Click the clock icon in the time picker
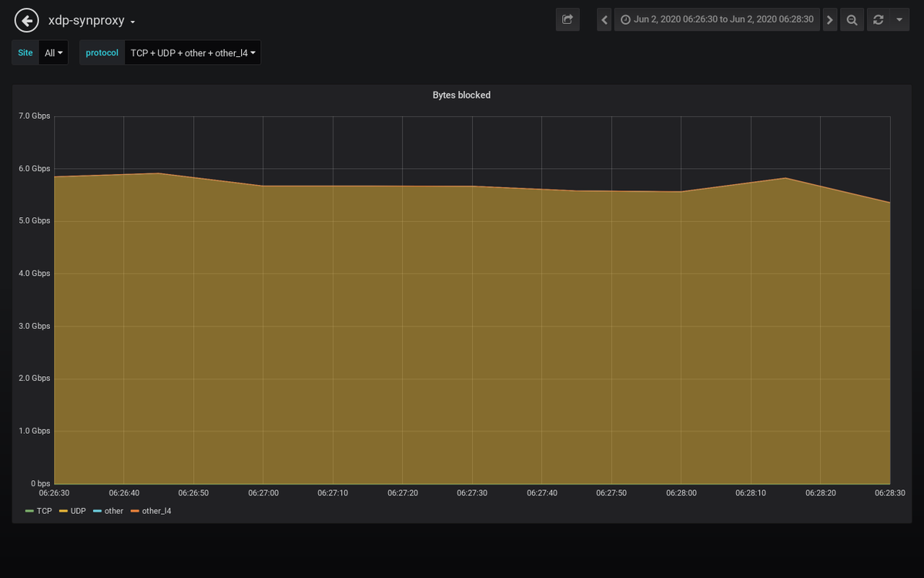Viewport: 924px width, 578px height. click(x=625, y=19)
